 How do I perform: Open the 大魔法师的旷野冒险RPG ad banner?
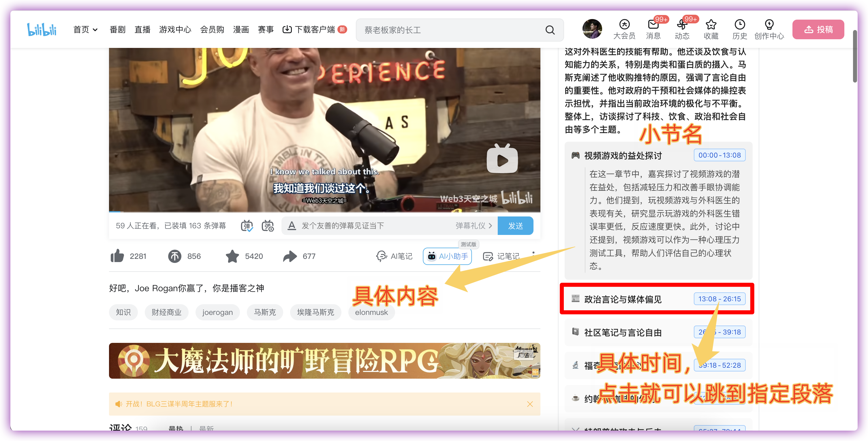tap(324, 361)
